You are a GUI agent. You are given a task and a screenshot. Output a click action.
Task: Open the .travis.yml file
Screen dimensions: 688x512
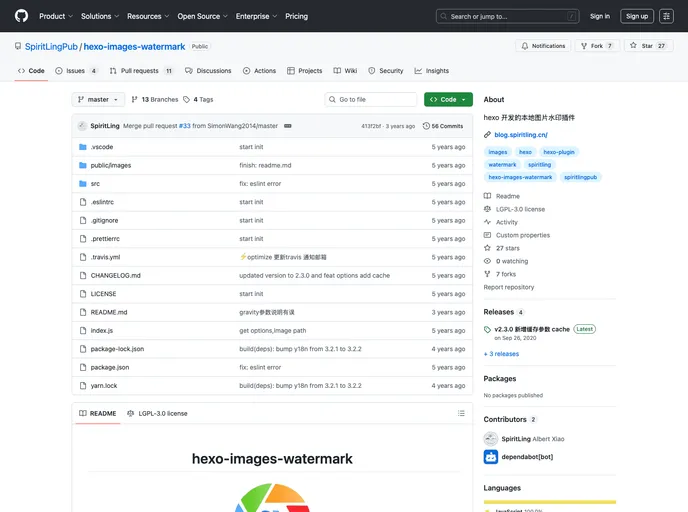105,257
